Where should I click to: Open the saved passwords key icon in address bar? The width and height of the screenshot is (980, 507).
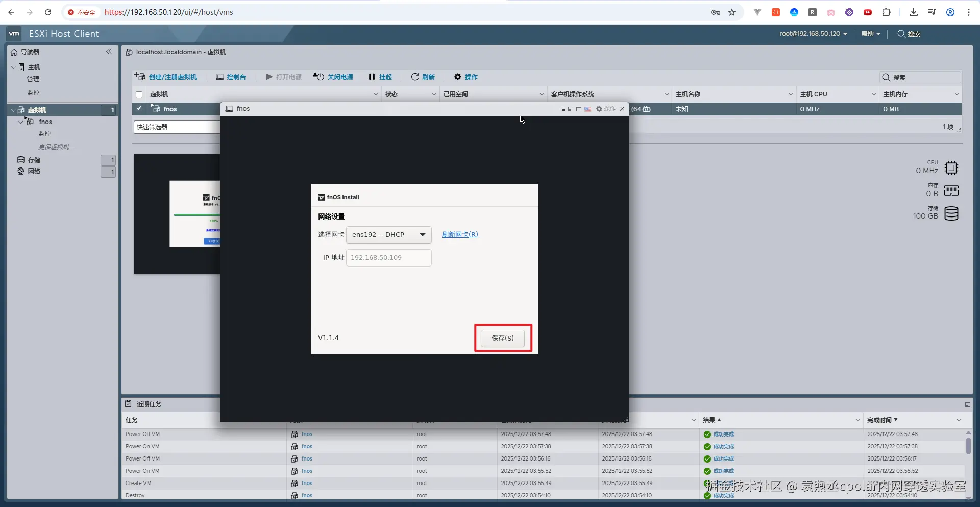pyautogui.click(x=716, y=12)
